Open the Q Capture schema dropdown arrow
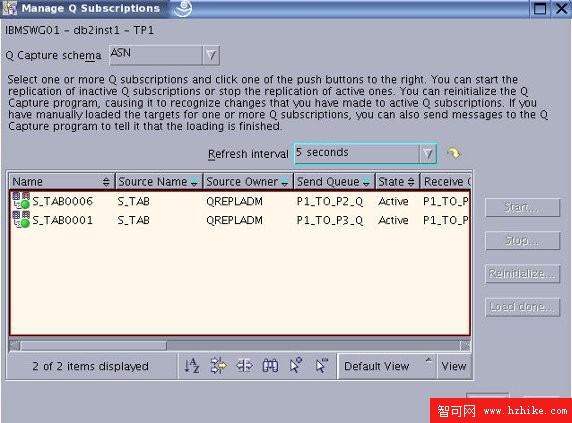The height and width of the screenshot is (423, 572). [x=211, y=55]
